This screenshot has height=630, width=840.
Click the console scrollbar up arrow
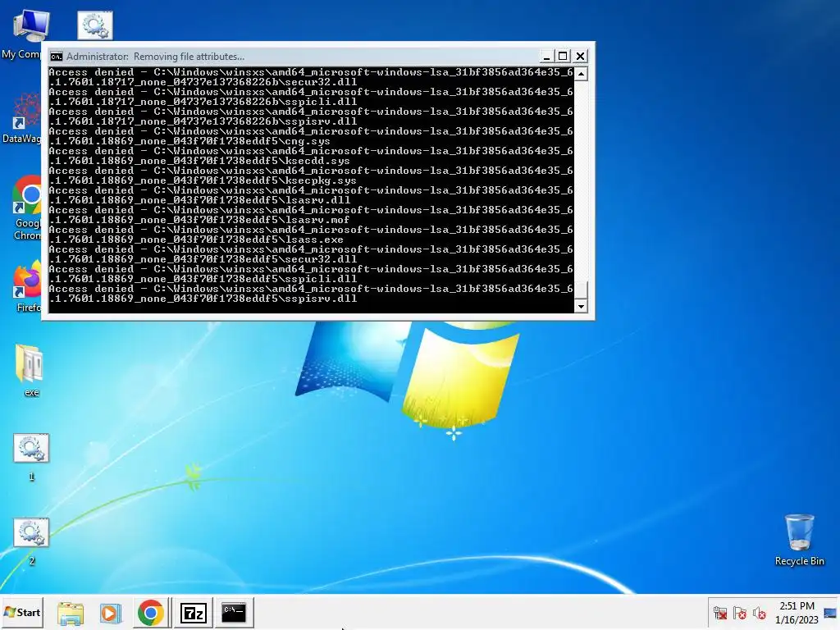(x=582, y=73)
